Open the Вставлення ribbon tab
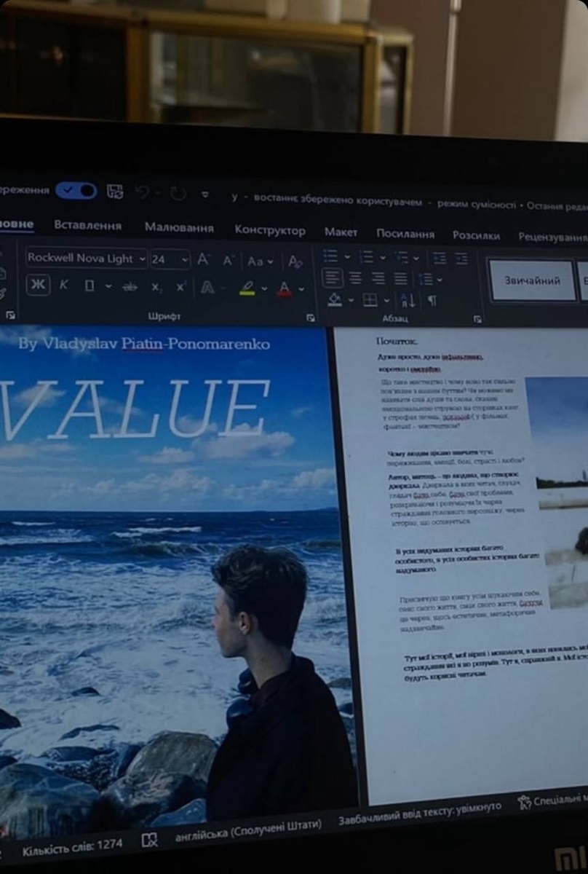588x874 pixels. [87, 225]
